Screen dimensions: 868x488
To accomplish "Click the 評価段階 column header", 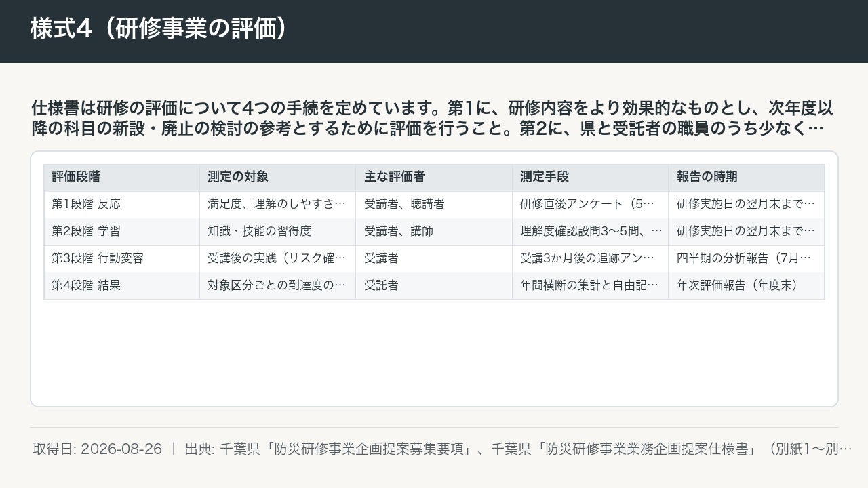I will [122, 178].
